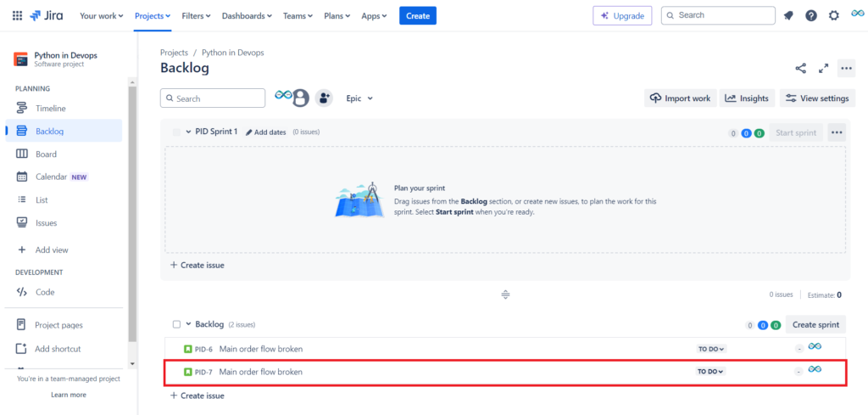Click Create issue under PID Sprint 1
This screenshot has height=415, width=868.
pyautogui.click(x=197, y=266)
